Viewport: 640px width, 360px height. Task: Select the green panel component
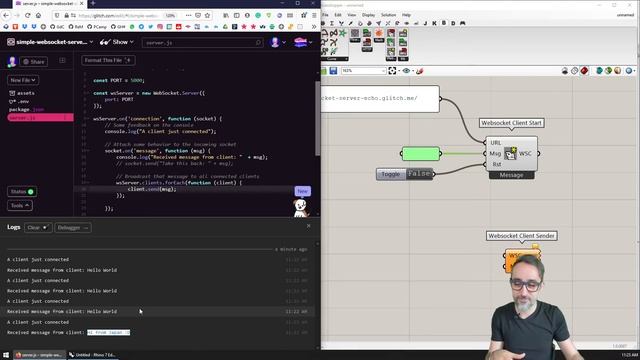[421, 154]
